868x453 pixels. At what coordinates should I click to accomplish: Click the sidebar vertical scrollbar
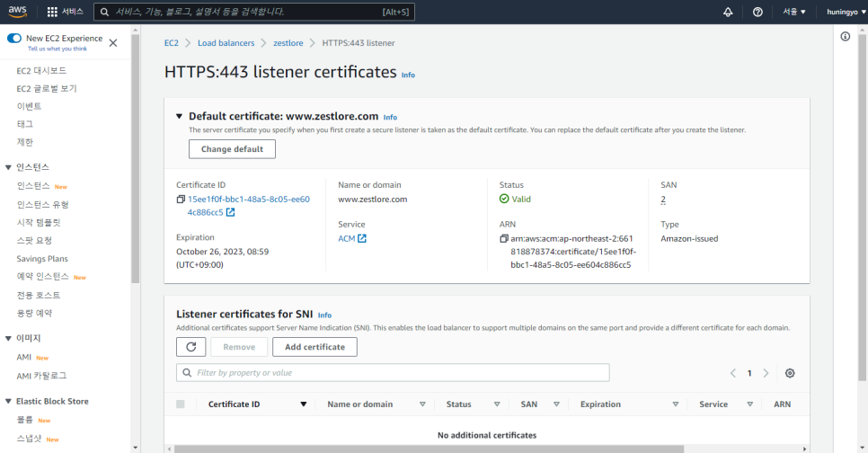tap(136, 161)
